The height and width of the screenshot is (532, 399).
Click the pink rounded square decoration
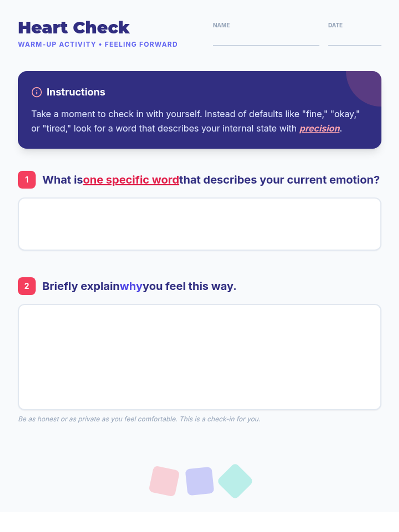coord(164,481)
